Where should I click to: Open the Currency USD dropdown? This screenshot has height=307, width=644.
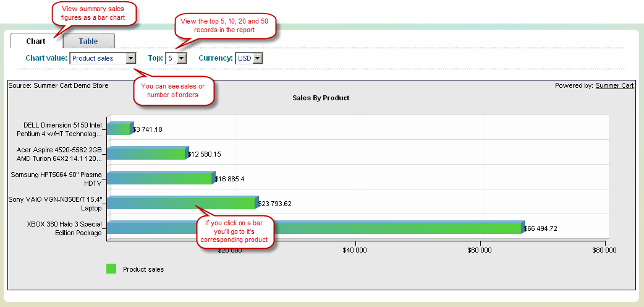[249, 58]
